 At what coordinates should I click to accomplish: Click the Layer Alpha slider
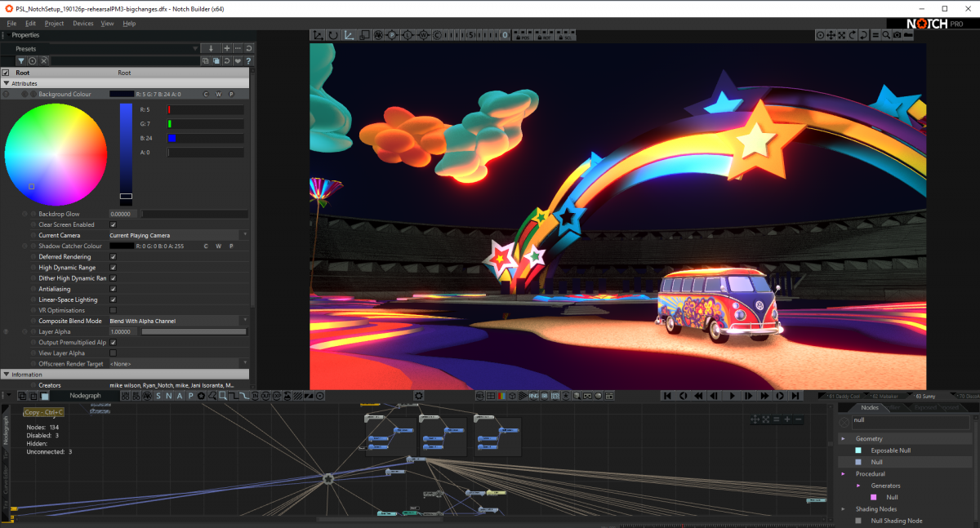[x=194, y=332]
